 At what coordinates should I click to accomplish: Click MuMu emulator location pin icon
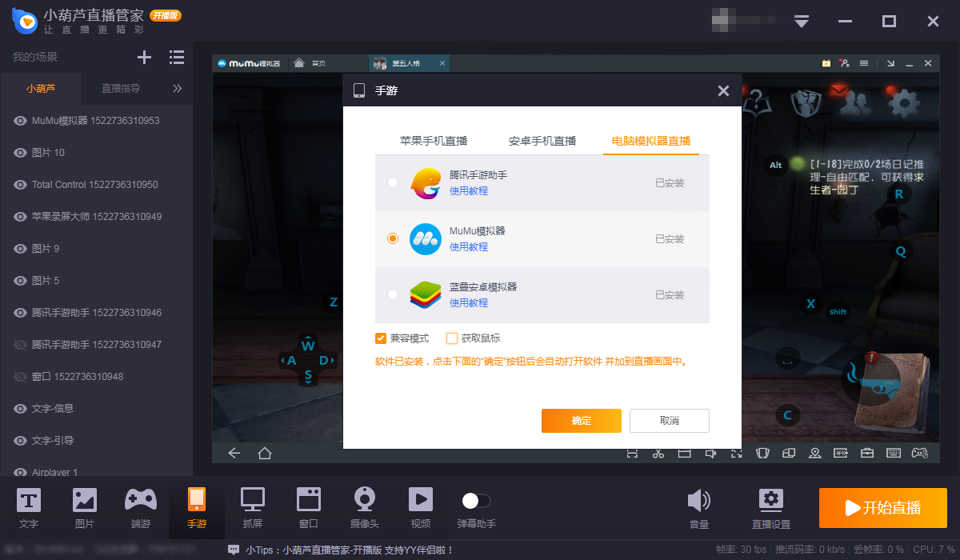[815, 453]
